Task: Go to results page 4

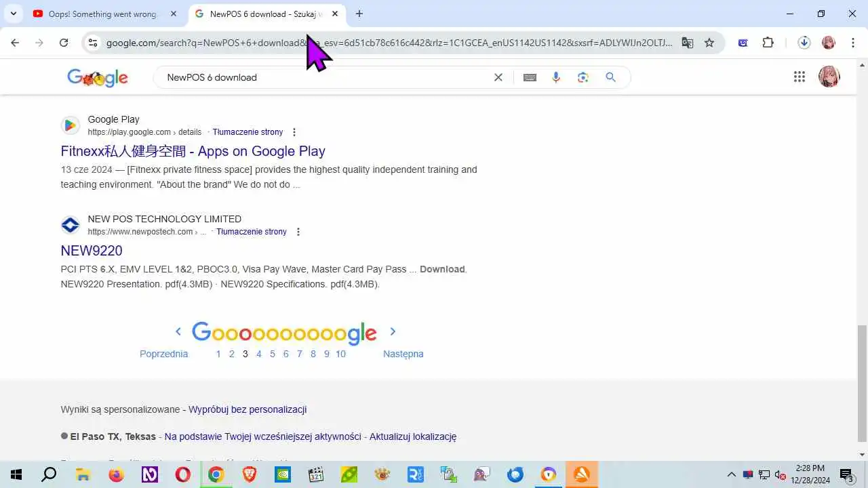Action: coord(258,354)
